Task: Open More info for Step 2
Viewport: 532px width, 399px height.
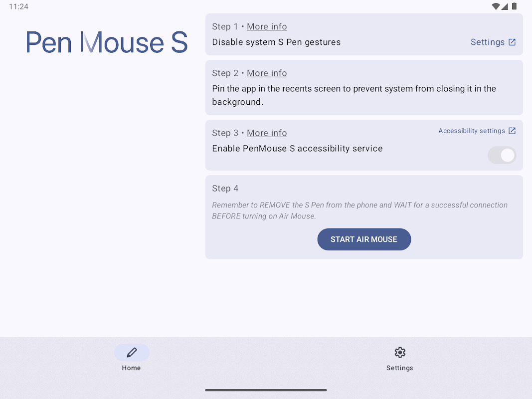Action: 267,73
